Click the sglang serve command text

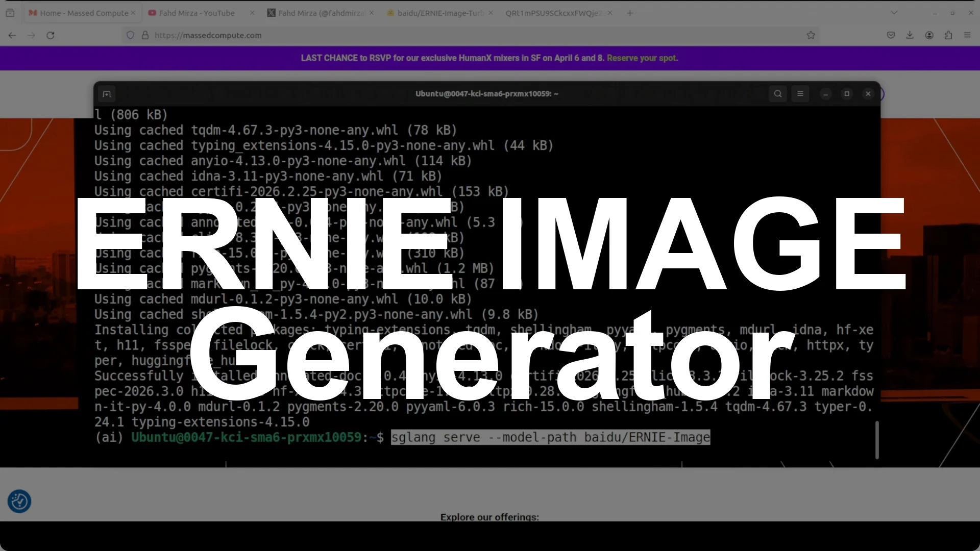550,437
